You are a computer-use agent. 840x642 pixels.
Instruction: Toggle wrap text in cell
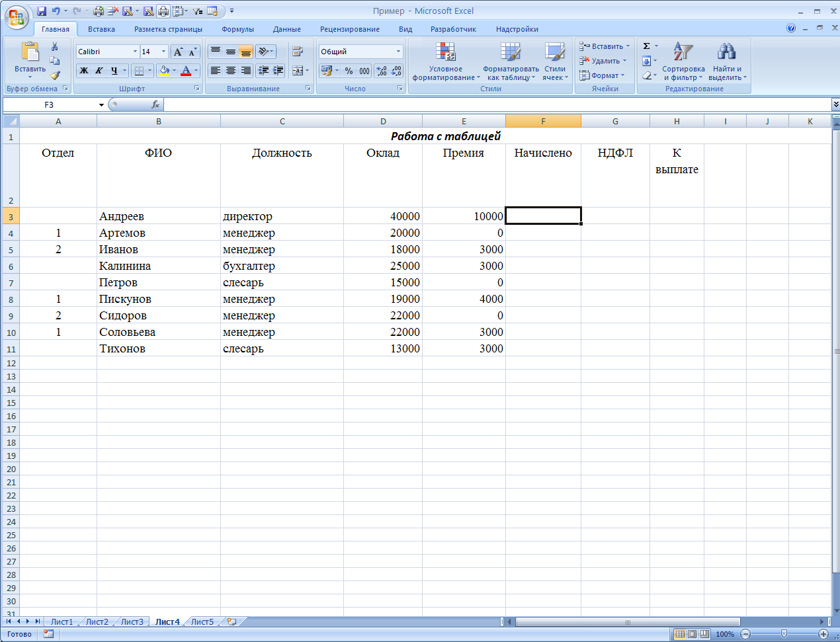click(298, 52)
